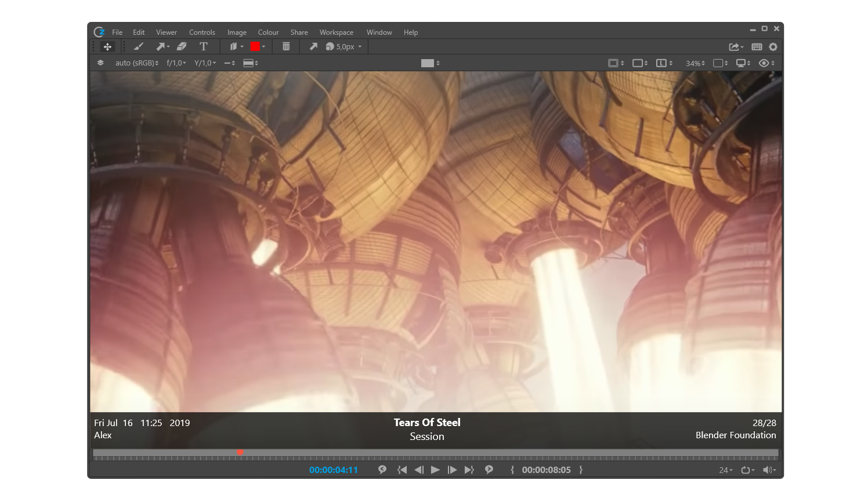The image size is (868, 502).
Task: Open the Workspace menu
Action: pyautogui.click(x=337, y=32)
